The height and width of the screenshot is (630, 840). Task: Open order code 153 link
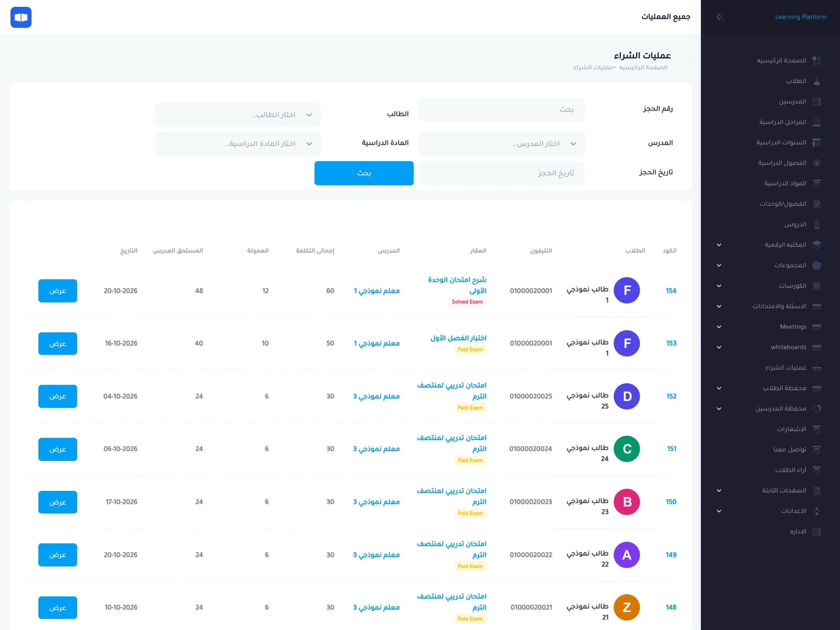tap(671, 343)
